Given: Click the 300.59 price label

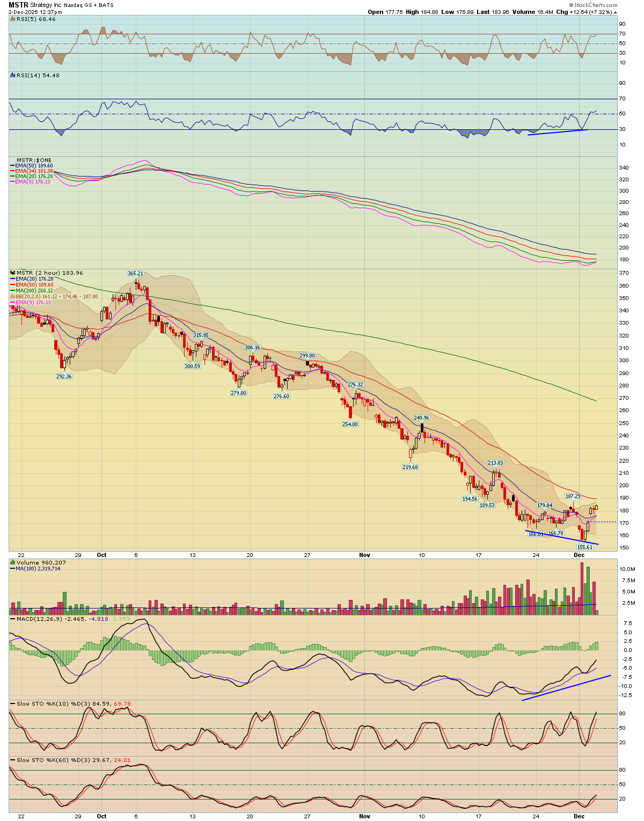Looking at the screenshot, I should tap(192, 366).
